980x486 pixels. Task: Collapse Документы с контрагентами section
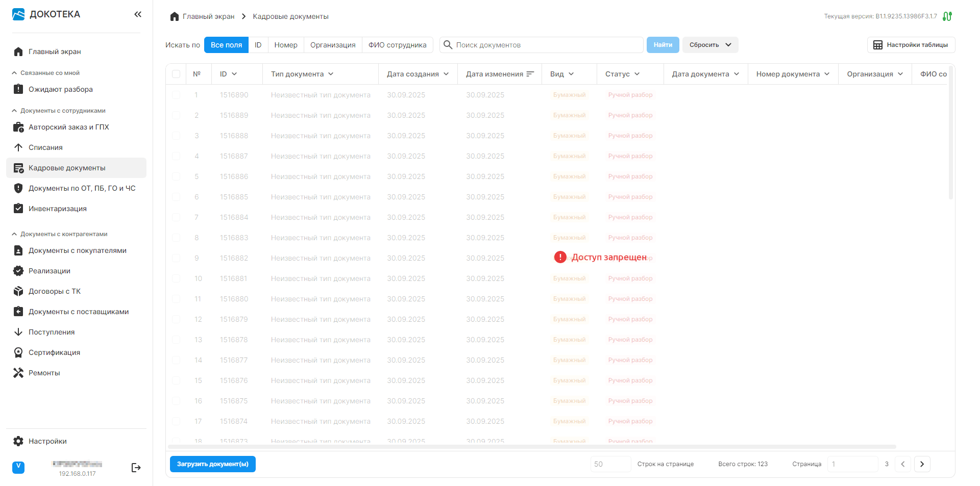pos(14,234)
